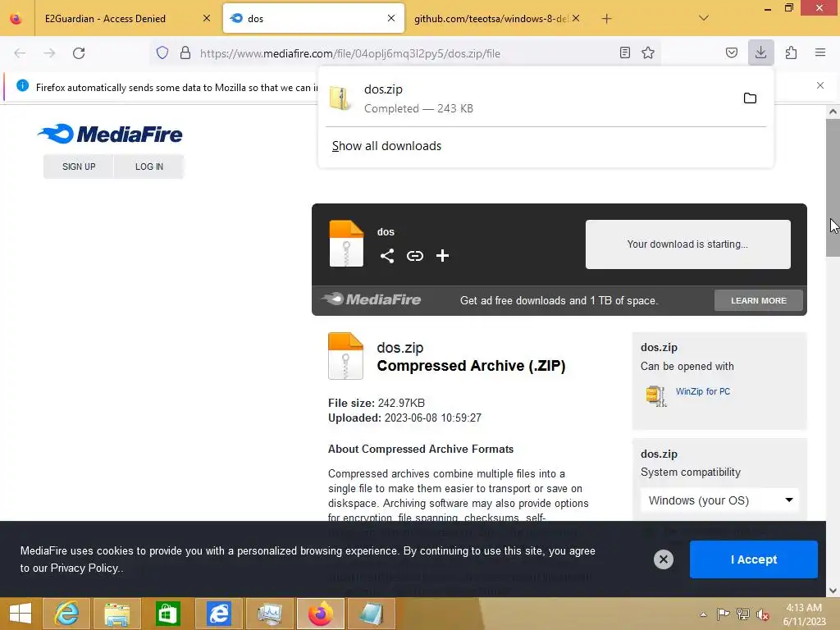840x630 pixels.
Task: Click SIGN UP button
Action: (79, 167)
